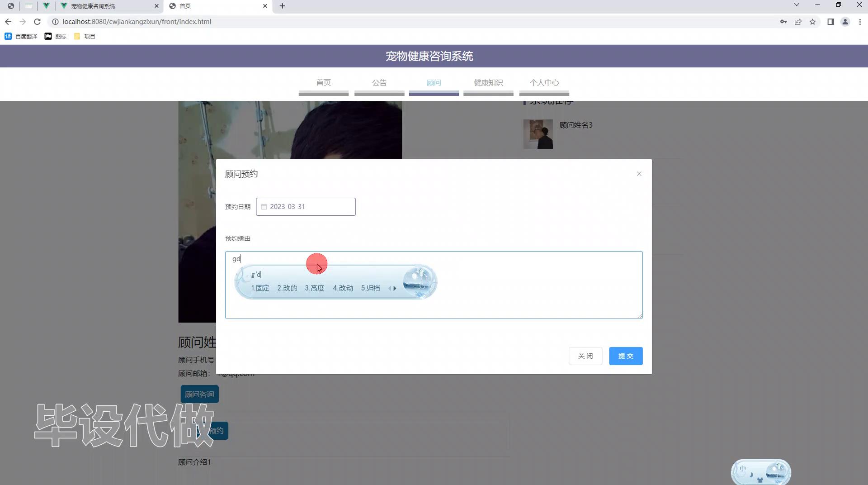Switch to second pinned browser tab

[x=28, y=6]
